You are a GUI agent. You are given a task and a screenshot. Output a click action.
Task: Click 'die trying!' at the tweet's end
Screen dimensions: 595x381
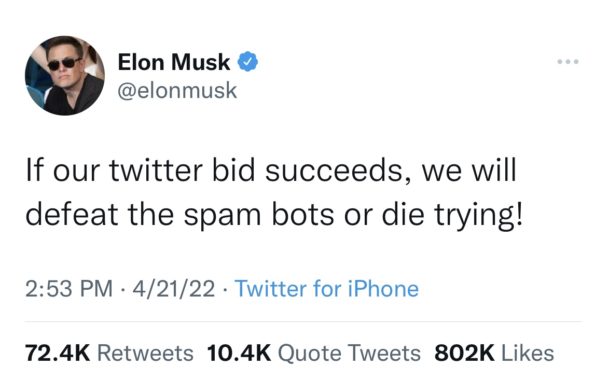(452, 216)
